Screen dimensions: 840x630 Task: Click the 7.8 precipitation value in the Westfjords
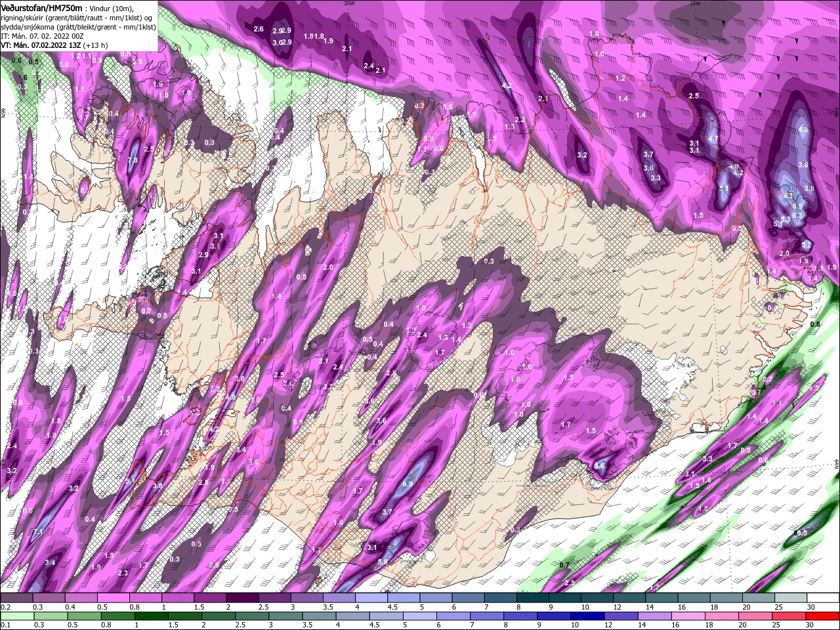(132, 160)
